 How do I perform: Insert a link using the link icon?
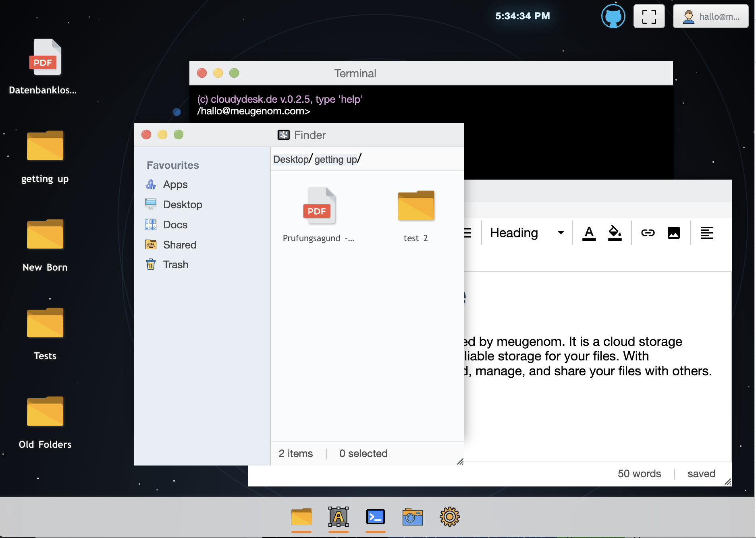tap(648, 233)
